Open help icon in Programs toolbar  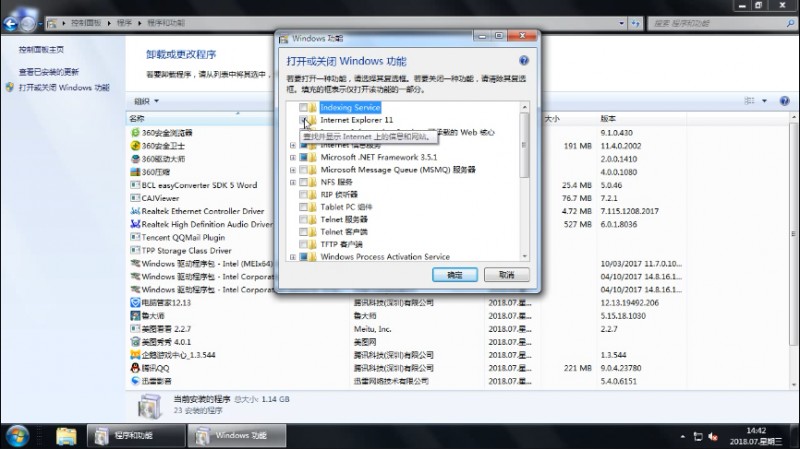tap(785, 101)
